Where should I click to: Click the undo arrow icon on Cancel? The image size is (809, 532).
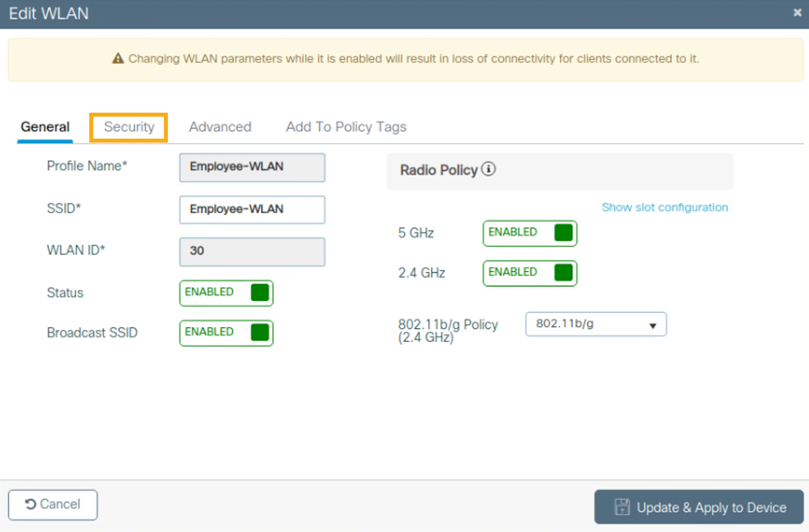coord(30,504)
